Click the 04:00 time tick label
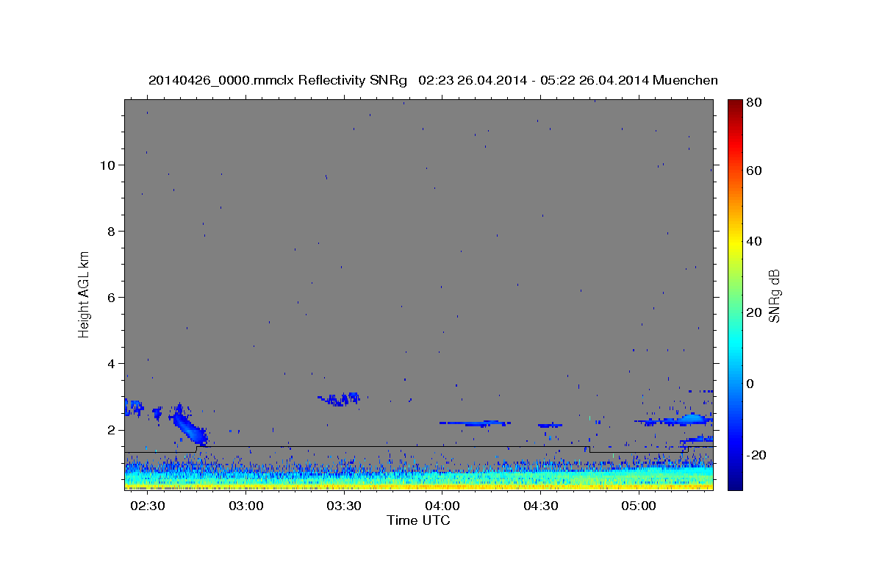The height and width of the screenshot is (588, 882). pos(442,506)
